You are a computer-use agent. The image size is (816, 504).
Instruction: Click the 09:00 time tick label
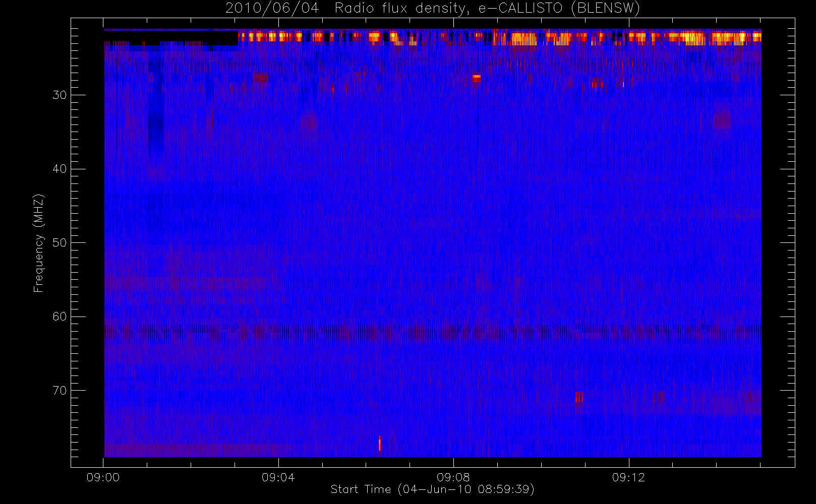[x=103, y=477]
